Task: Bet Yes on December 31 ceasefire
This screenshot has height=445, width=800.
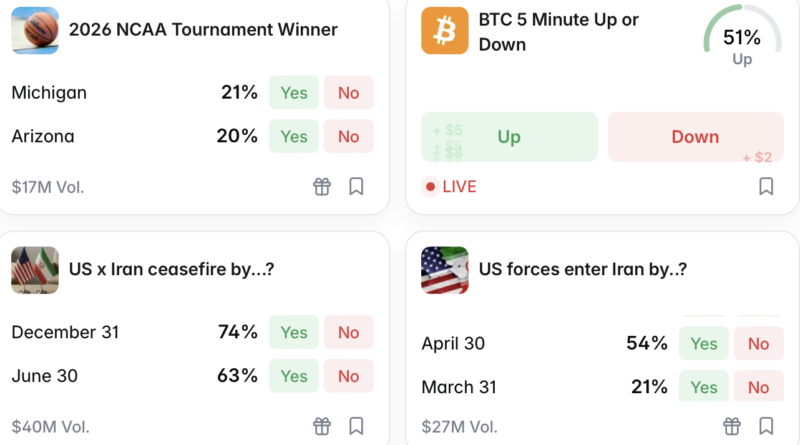Action: [294, 333]
